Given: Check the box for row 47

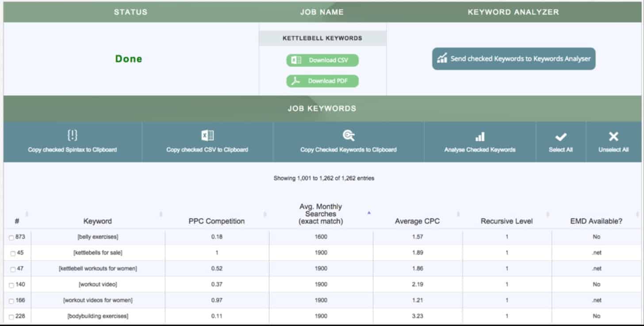Looking at the screenshot, I should pyautogui.click(x=13, y=269).
